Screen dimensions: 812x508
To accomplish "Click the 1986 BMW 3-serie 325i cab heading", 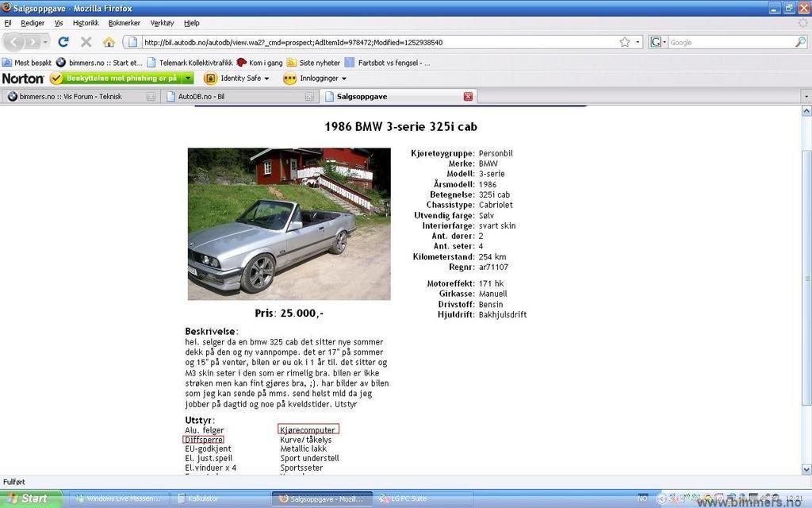I will pos(400,126).
